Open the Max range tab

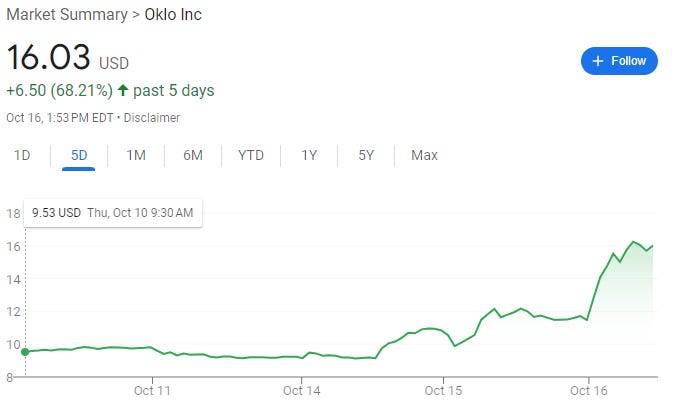pyautogui.click(x=424, y=155)
